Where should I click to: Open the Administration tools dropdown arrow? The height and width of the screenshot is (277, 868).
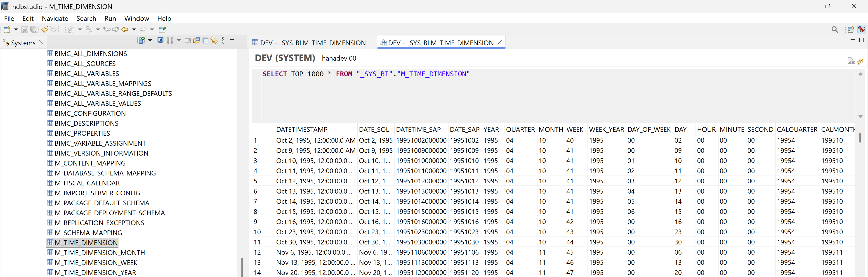click(179, 40)
